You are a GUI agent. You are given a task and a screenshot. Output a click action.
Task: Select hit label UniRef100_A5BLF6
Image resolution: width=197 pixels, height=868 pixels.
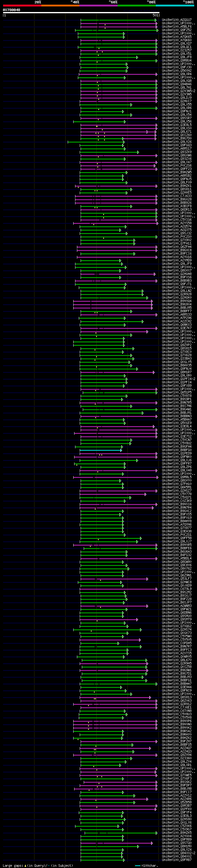pos(176,26)
